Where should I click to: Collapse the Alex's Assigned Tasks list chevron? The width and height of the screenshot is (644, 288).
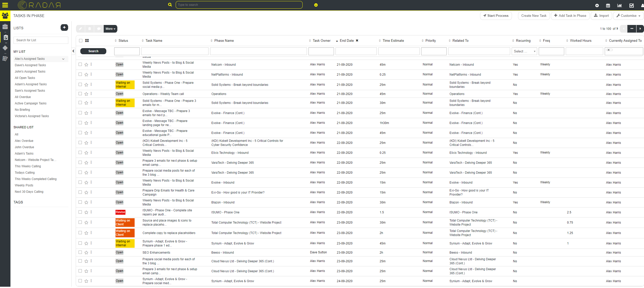(x=63, y=59)
